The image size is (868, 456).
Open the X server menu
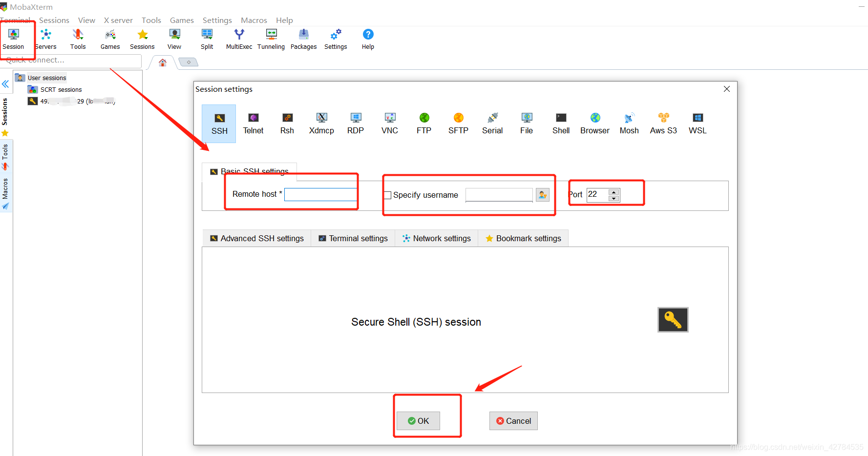(118, 20)
